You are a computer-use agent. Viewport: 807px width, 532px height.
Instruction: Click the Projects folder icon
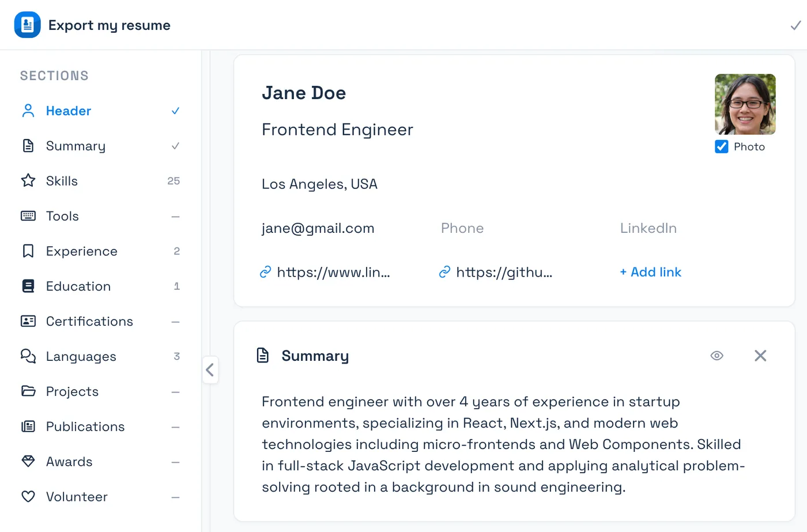point(28,391)
